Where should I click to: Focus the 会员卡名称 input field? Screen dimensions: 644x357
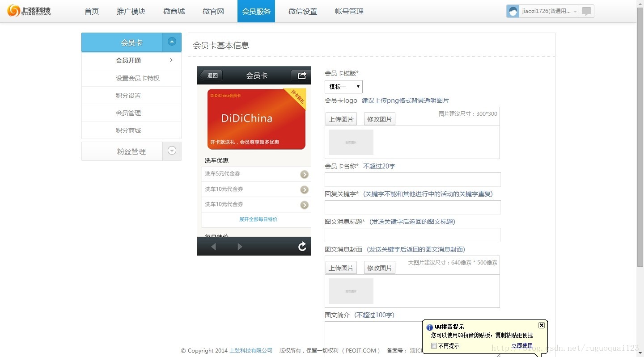point(413,180)
